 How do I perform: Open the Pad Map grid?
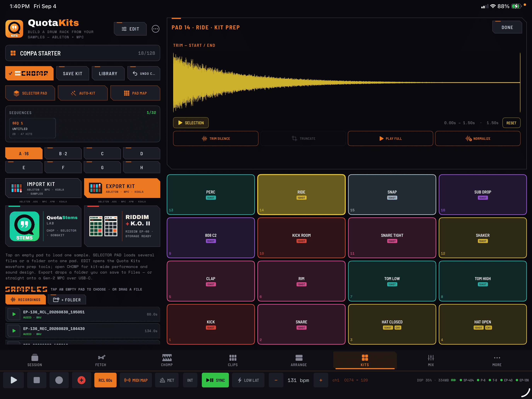(x=135, y=93)
